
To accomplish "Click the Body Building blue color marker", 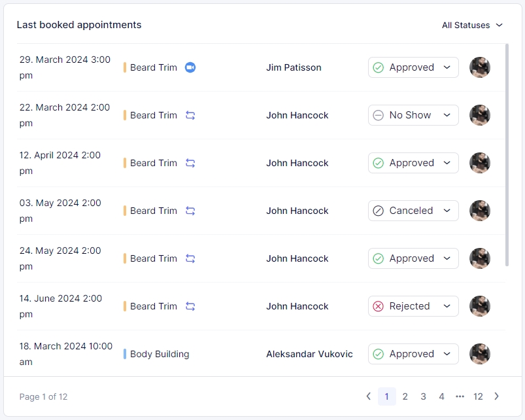I will coord(125,354).
